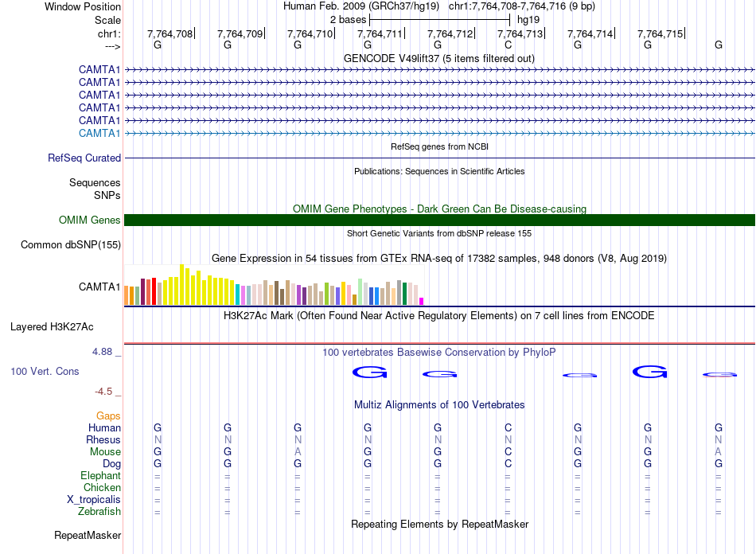Click the 7,764,710 position on the ruler
Image resolution: width=756 pixels, height=554 pixels.
pos(310,34)
